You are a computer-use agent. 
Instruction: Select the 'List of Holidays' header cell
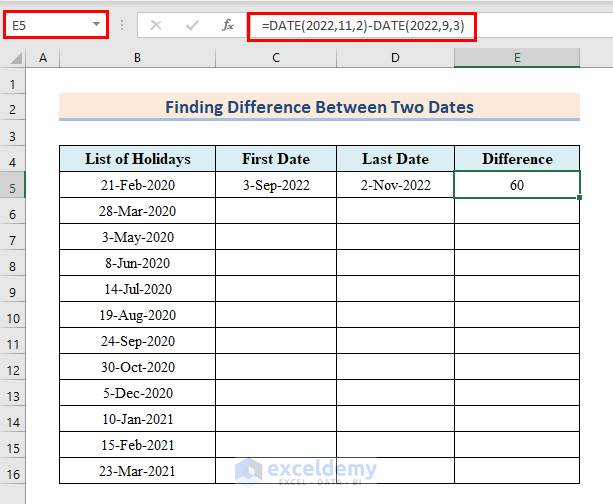click(137, 159)
